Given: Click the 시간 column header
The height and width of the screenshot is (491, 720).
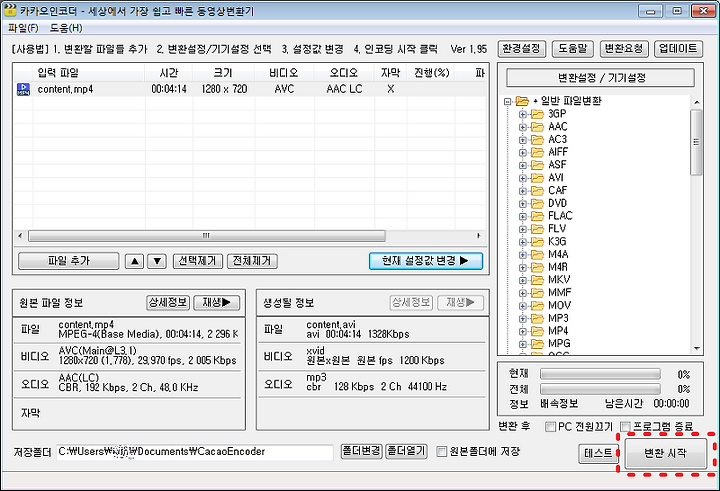Looking at the screenshot, I should (169, 73).
